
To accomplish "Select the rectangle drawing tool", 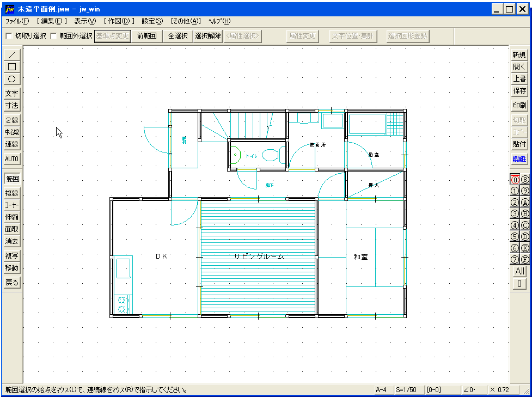I will pyautogui.click(x=12, y=66).
